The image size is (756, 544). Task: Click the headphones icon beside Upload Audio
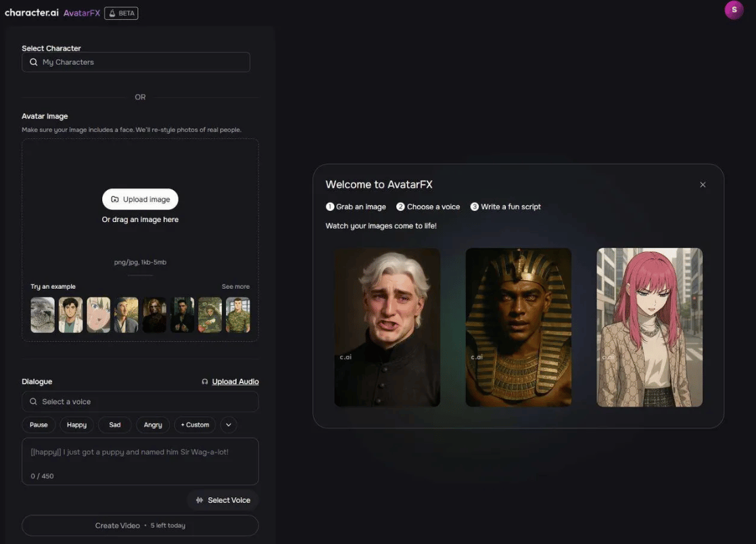coord(205,382)
